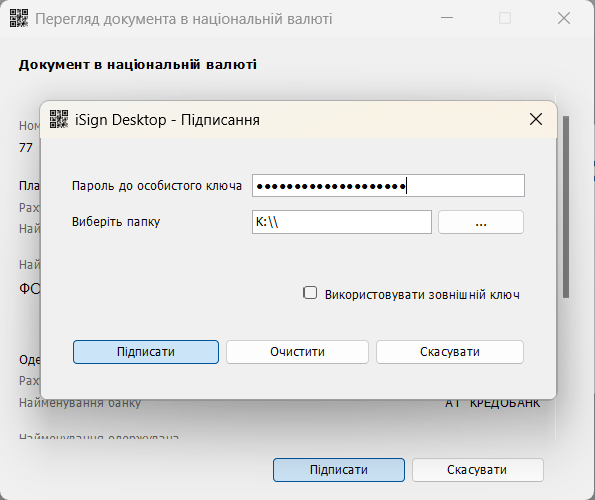The image size is (595, 500).
Task: Enable the Використовувати зовнішній ключ checkbox
Action: (x=310, y=293)
